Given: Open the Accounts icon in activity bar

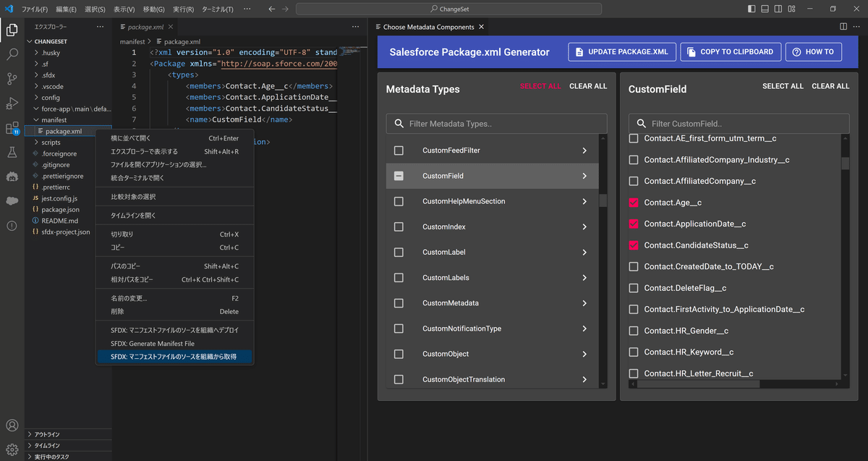Looking at the screenshot, I should (x=12, y=426).
